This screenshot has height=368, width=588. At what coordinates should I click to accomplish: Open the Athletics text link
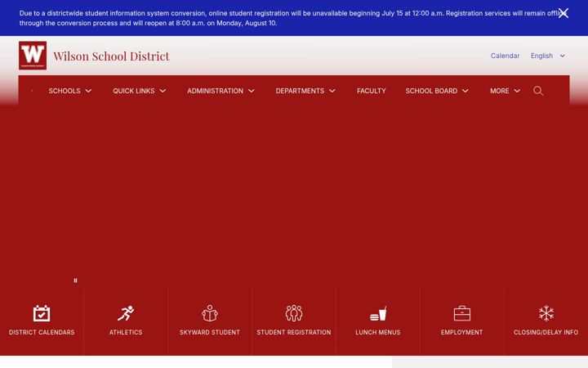click(126, 332)
